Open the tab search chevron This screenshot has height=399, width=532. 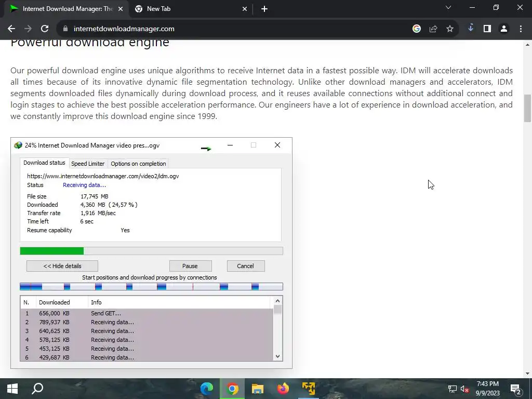pyautogui.click(x=448, y=7)
